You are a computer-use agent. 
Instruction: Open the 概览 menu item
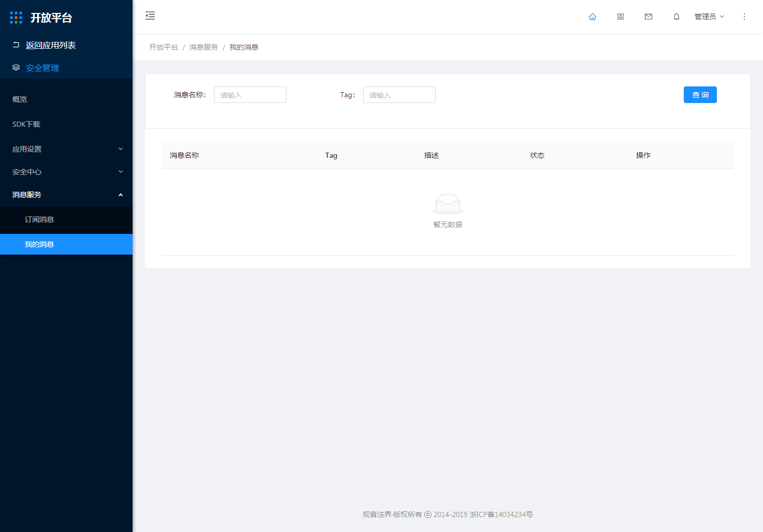click(x=66, y=99)
